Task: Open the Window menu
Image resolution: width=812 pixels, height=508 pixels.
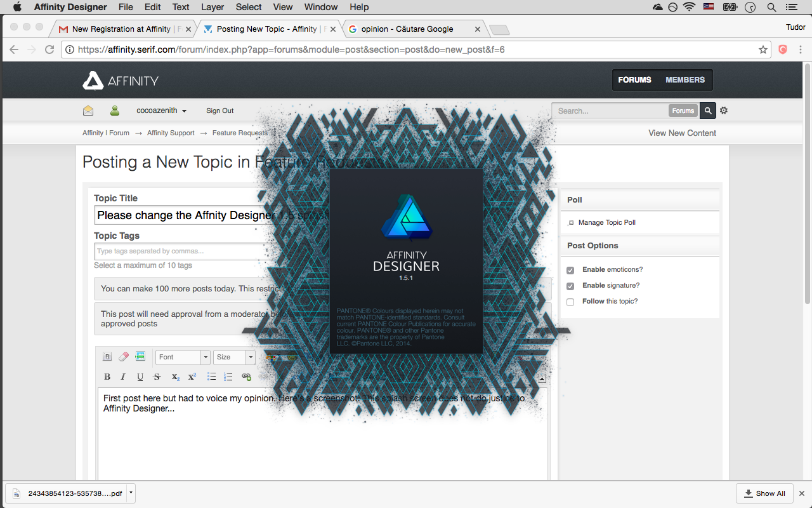Action: 321,7
